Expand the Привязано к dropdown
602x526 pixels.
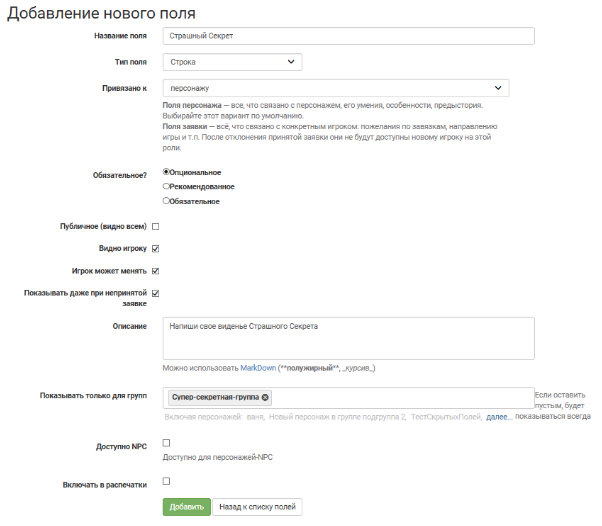pyautogui.click(x=336, y=88)
